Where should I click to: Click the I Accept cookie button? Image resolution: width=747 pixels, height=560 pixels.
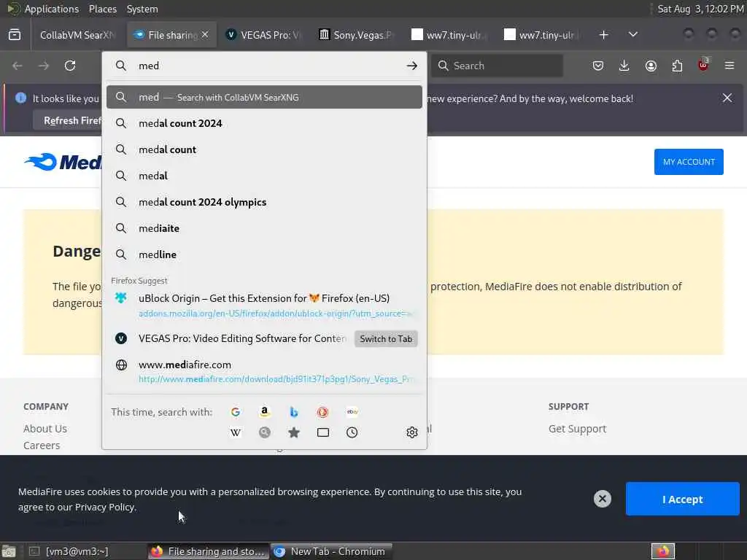pyautogui.click(x=682, y=499)
